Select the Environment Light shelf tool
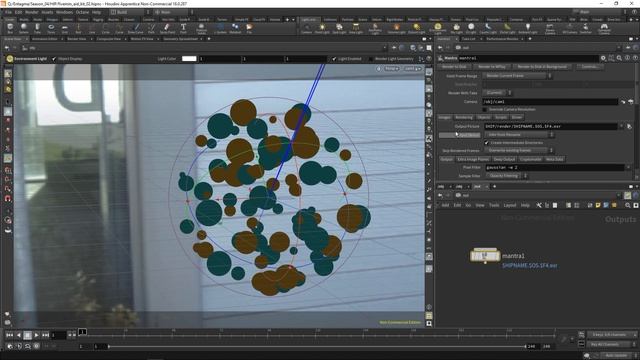This screenshot has width=640, height=360. (438, 29)
